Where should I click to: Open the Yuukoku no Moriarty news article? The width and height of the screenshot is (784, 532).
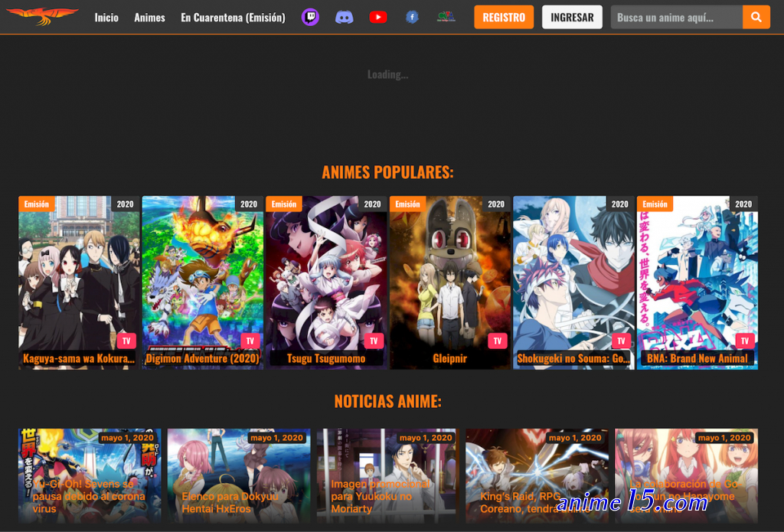click(x=388, y=476)
